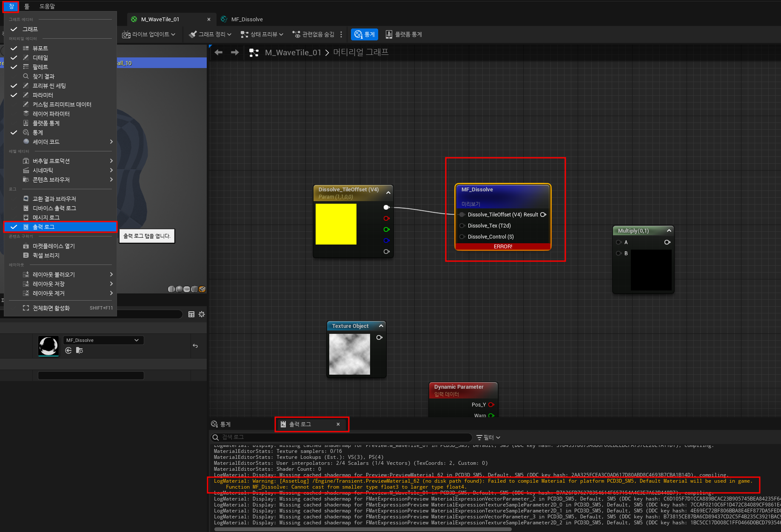Click the yellow Dissolve_TileOffset color preview

tap(336, 224)
